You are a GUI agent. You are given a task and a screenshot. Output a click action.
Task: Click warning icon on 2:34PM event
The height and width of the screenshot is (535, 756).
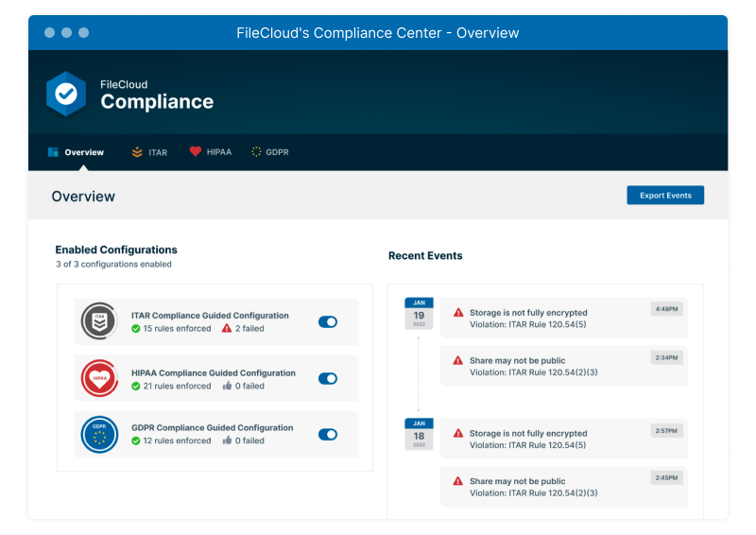(x=458, y=360)
